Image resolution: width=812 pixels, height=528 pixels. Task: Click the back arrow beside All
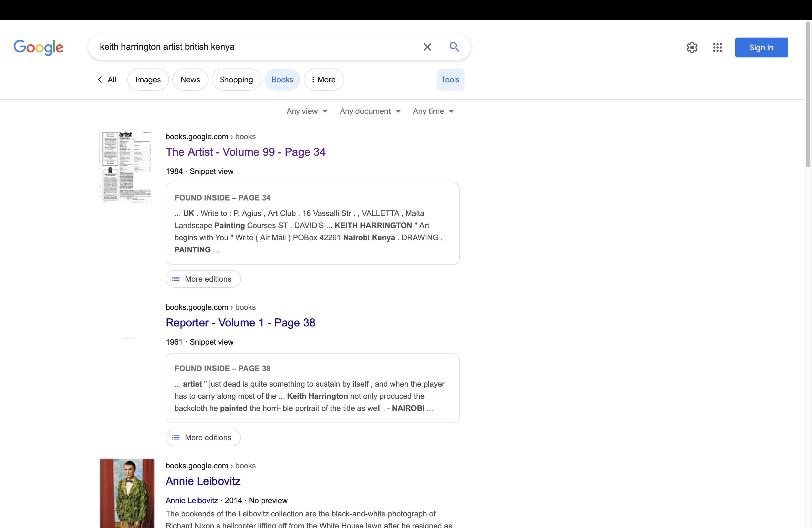(100, 80)
